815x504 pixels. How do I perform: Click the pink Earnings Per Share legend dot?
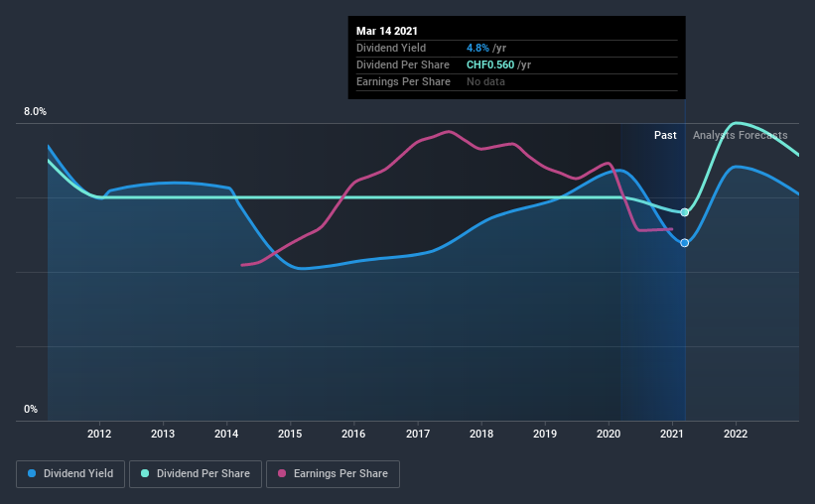[x=282, y=473]
